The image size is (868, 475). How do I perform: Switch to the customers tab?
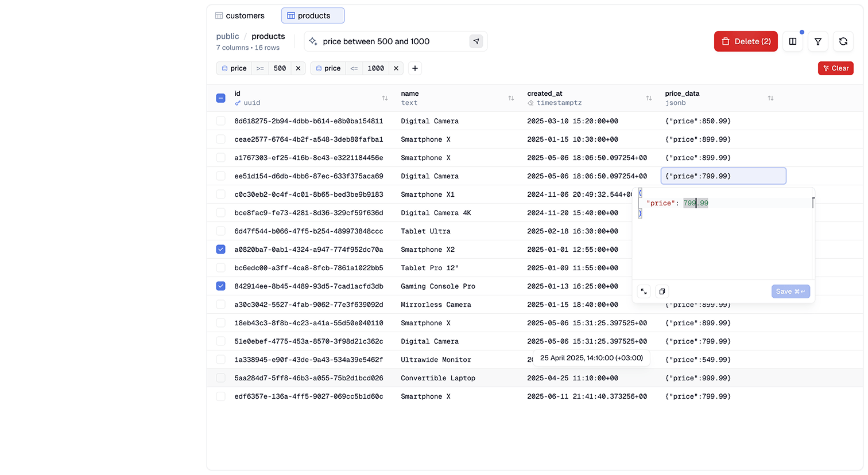240,15
